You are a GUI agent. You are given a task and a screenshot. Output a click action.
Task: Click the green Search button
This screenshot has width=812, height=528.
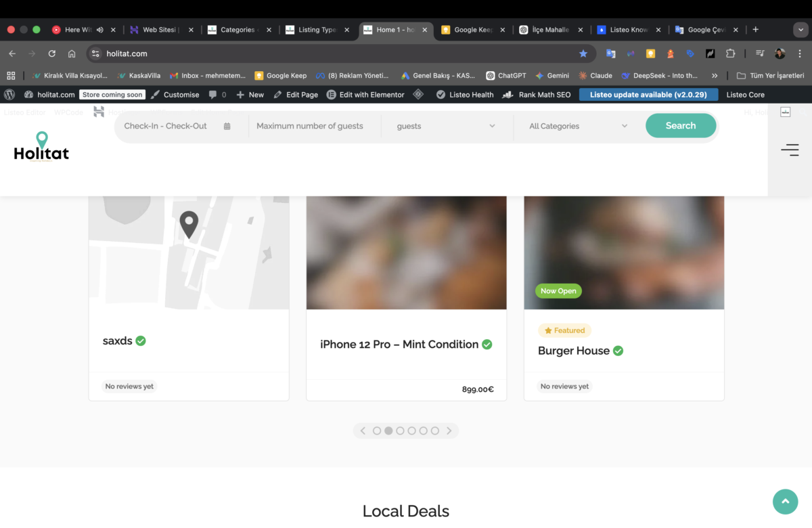pyautogui.click(x=680, y=126)
